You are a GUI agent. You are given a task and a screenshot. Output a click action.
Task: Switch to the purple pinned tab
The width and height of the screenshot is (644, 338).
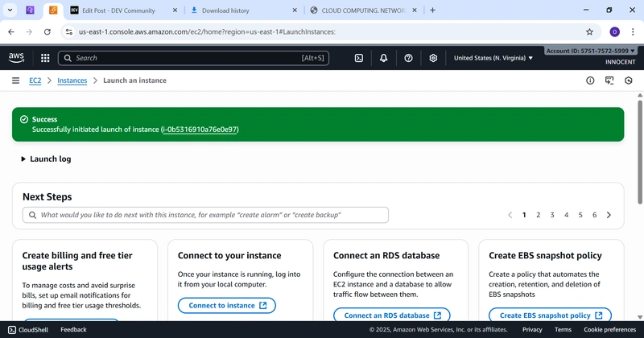coord(30,10)
